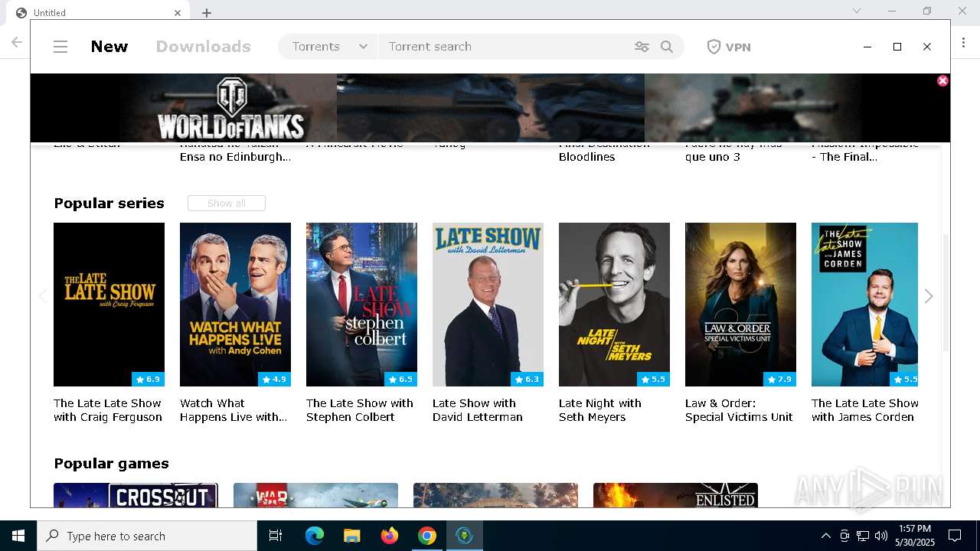Click title 'Late Night with Seth Meyers'

tap(600, 410)
